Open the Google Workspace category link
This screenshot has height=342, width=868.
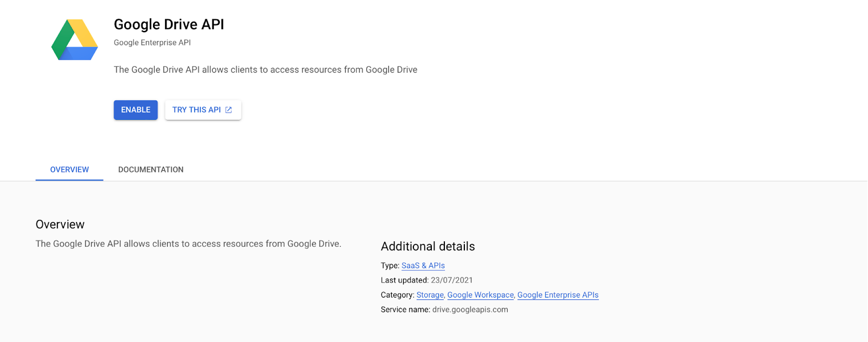click(x=481, y=295)
